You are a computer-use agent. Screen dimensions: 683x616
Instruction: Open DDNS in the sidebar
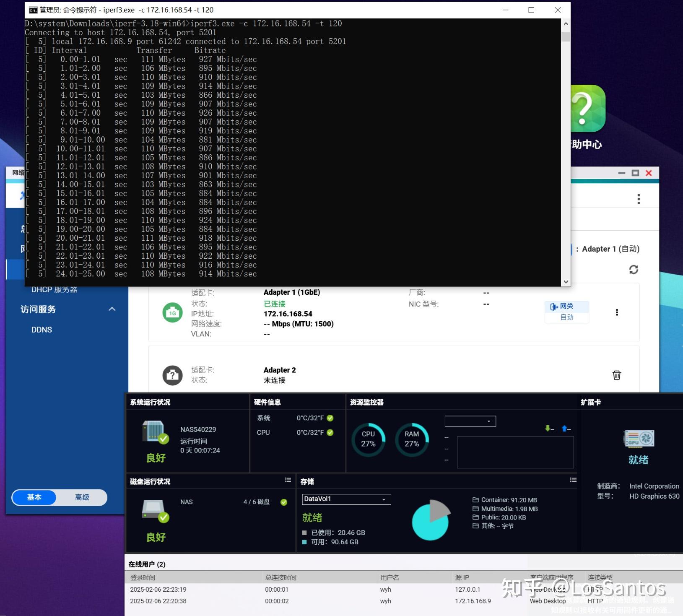(x=42, y=330)
